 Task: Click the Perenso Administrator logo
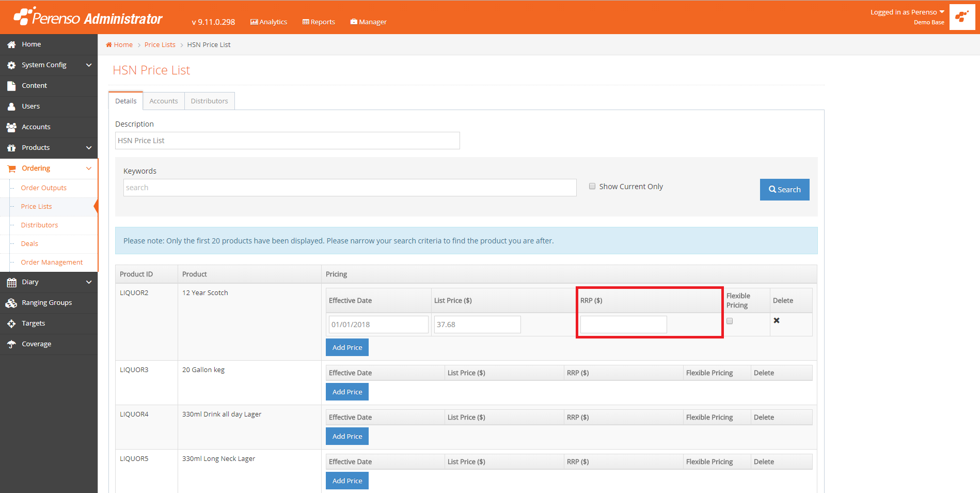point(88,17)
